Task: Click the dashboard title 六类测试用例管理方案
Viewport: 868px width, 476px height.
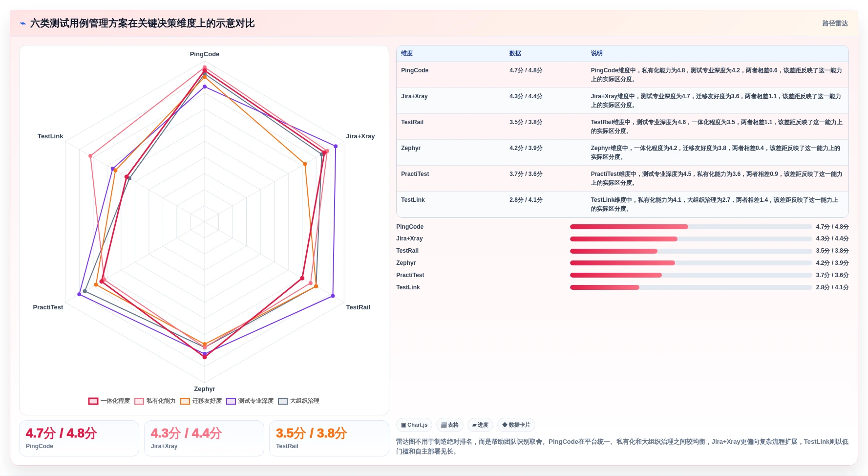Action: 142,23
